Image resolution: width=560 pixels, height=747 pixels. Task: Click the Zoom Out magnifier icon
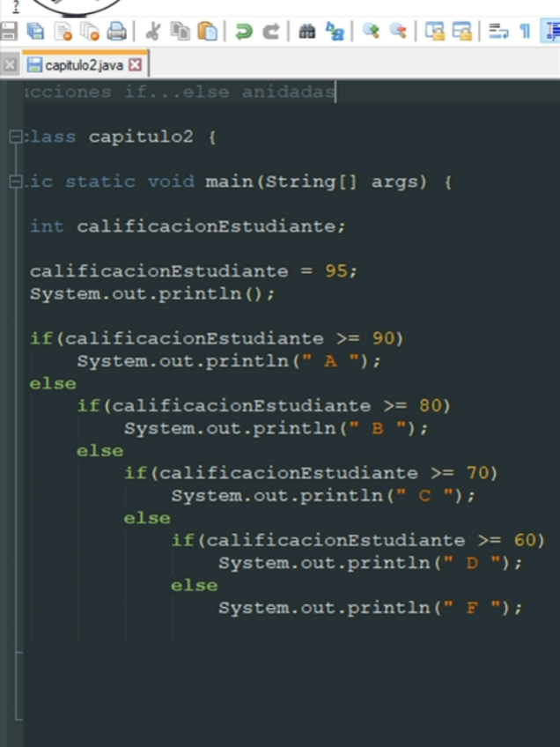398,31
